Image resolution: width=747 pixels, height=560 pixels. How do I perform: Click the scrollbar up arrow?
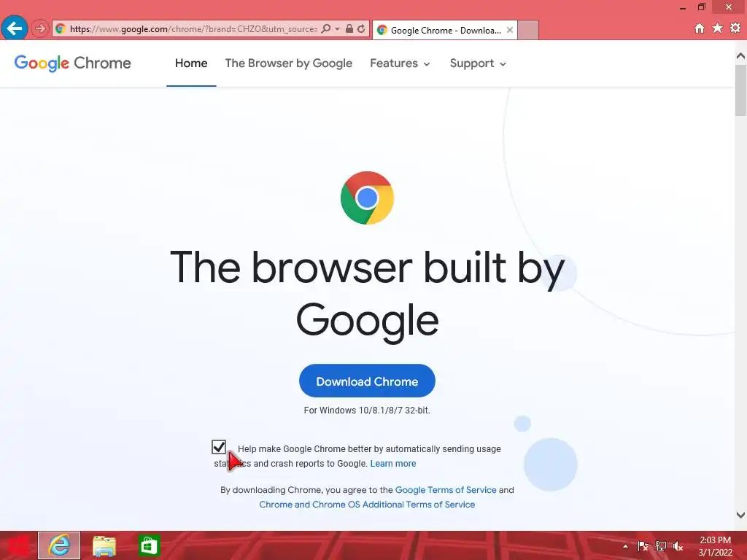741,56
